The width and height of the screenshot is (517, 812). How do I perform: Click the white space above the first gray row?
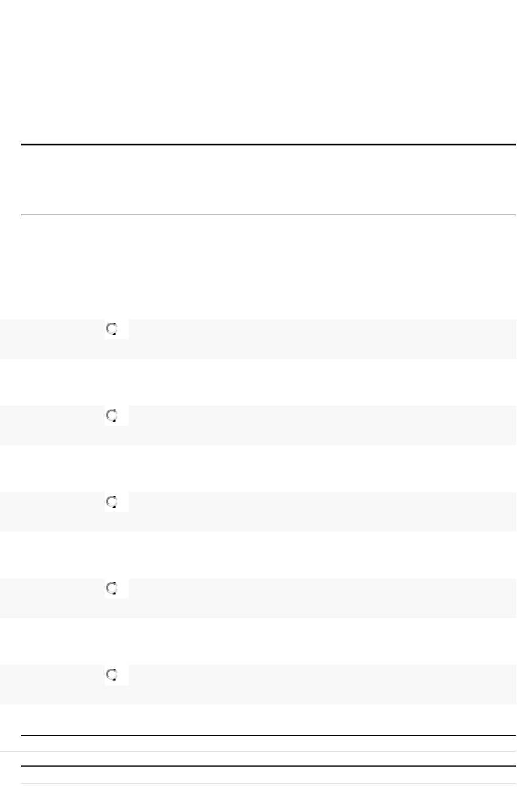point(268,268)
